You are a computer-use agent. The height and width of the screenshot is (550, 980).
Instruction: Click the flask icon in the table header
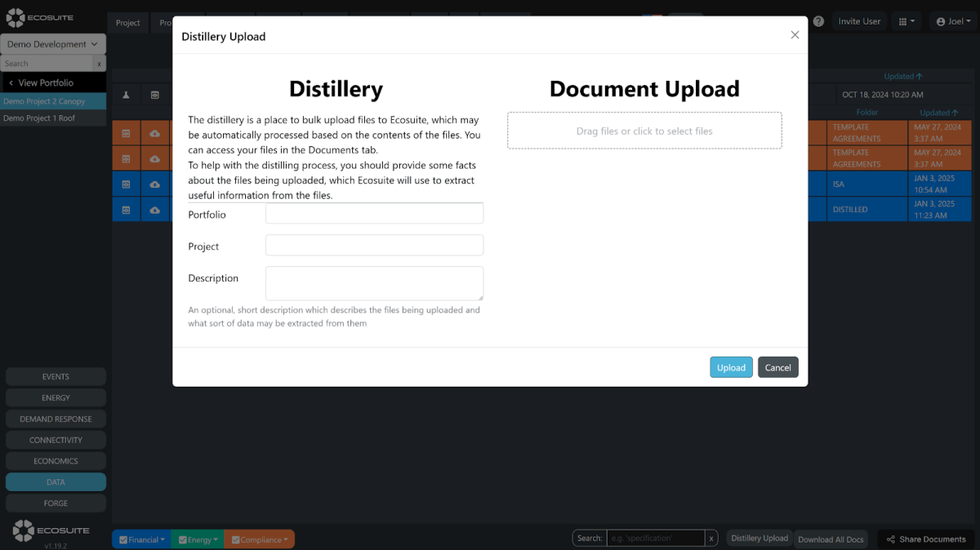tap(127, 95)
